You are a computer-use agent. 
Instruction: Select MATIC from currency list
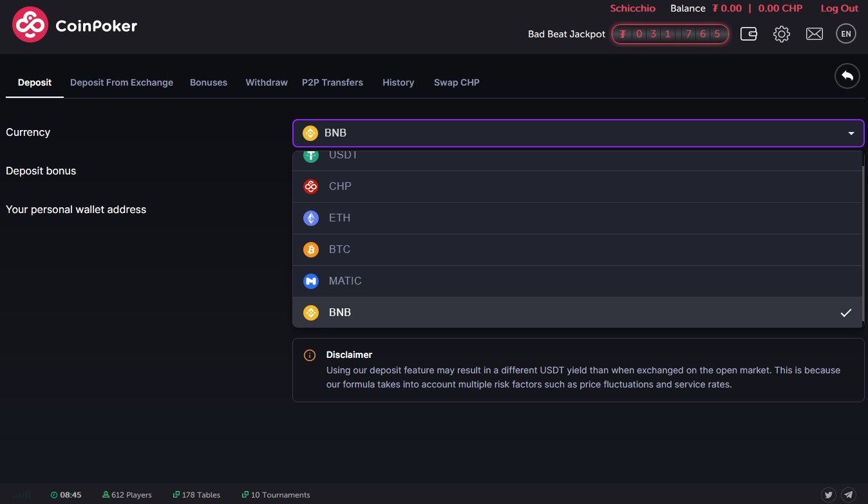(x=578, y=281)
